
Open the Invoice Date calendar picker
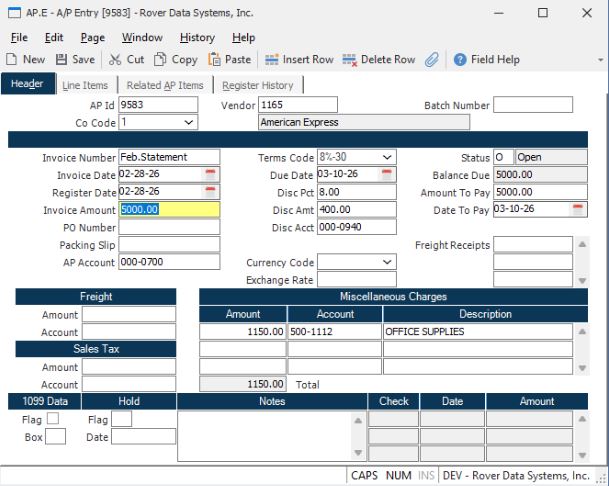click(x=210, y=174)
